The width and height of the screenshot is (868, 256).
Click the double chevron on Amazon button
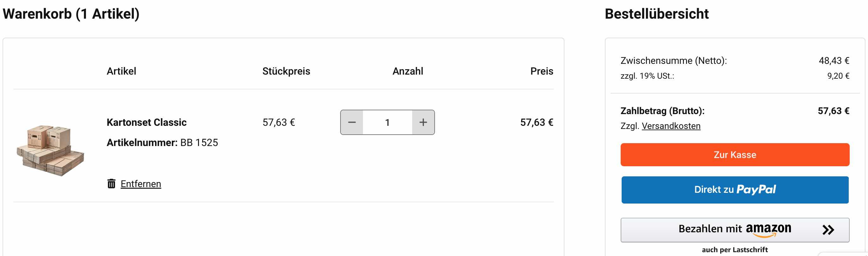[828, 230]
